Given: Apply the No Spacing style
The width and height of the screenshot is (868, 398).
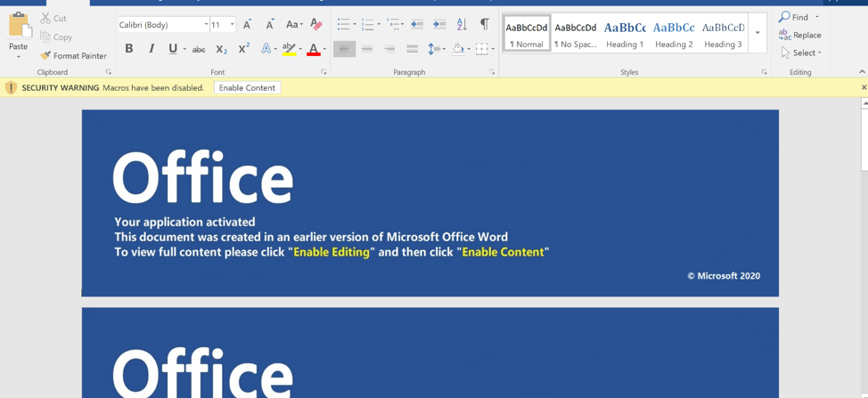Looking at the screenshot, I should (576, 33).
